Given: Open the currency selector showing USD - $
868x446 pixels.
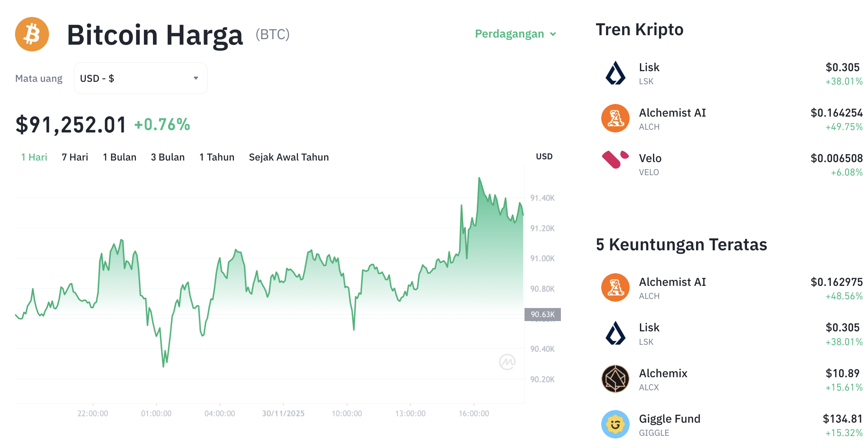Looking at the screenshot, I should point(140,78).
